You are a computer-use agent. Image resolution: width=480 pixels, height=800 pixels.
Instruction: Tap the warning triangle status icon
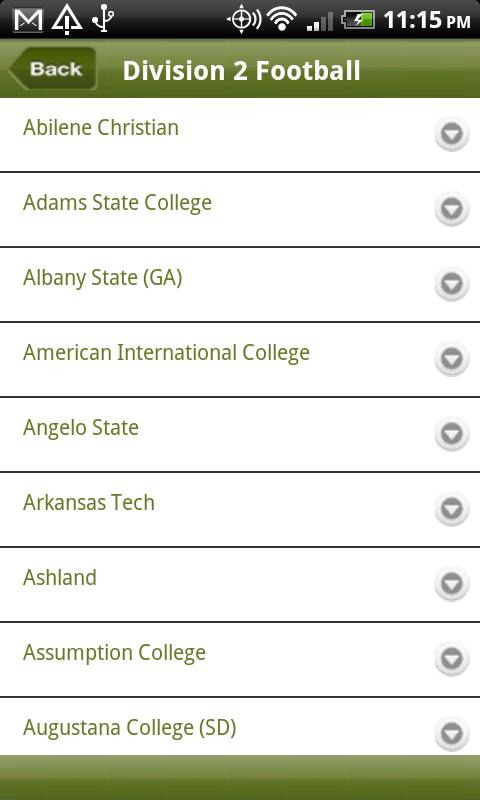point(67,20)
